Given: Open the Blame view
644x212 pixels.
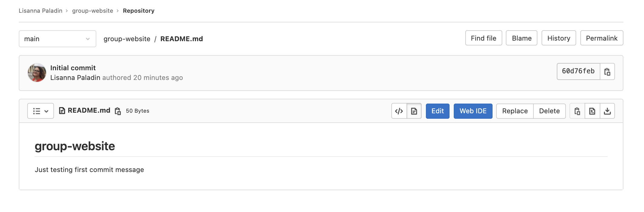Looking at the screenshot, I should click(x=521, y=38).
